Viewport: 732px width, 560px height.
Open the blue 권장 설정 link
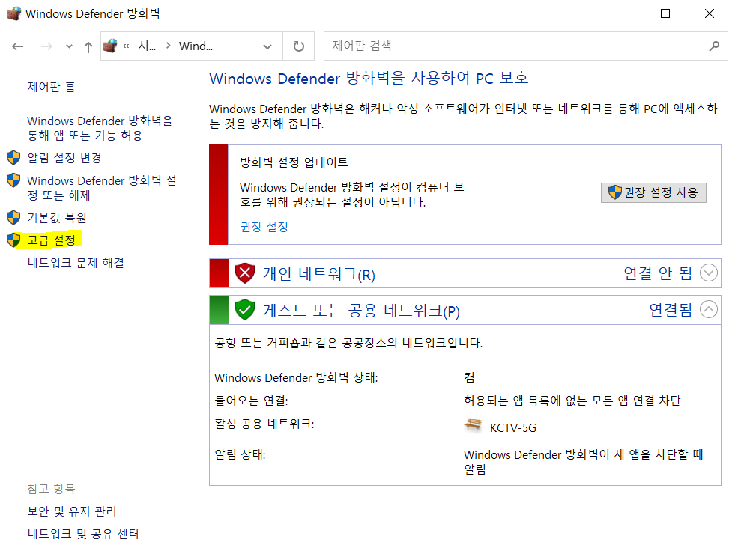click(264, 227)
